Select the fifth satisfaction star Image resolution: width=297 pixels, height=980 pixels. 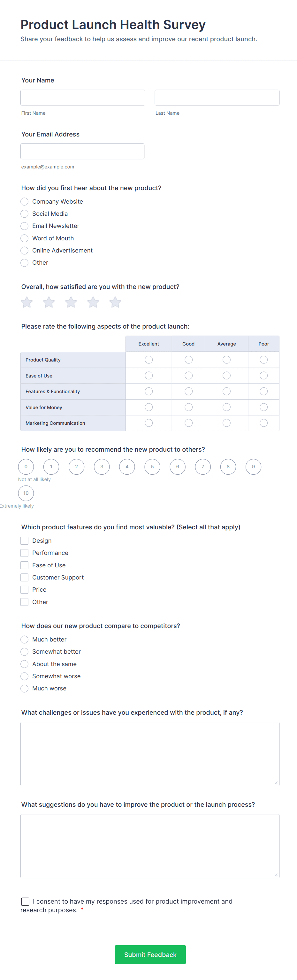(x=115, y=302)
